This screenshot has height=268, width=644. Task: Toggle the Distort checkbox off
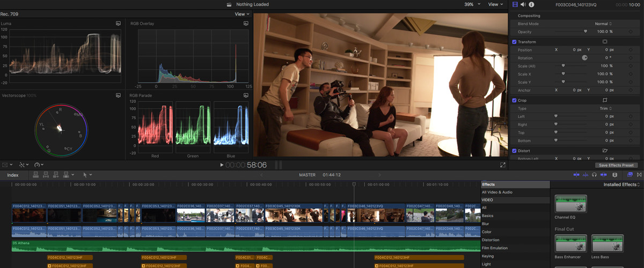click(514, 151)
